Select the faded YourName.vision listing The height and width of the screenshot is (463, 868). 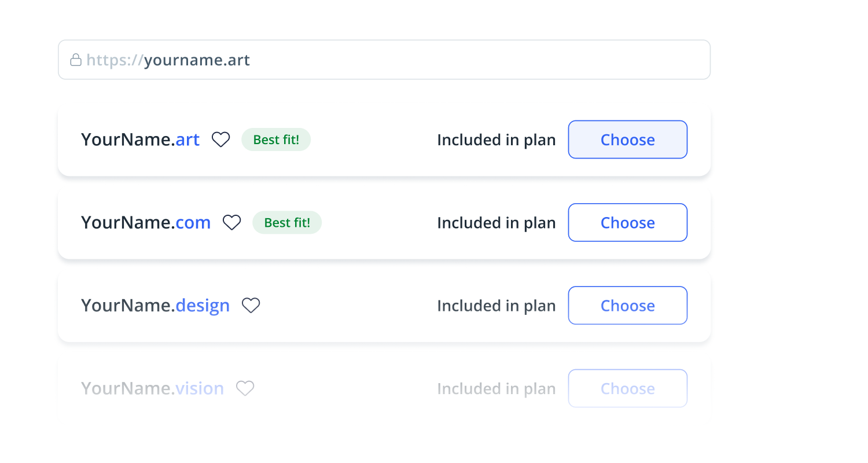coord(152,388)
